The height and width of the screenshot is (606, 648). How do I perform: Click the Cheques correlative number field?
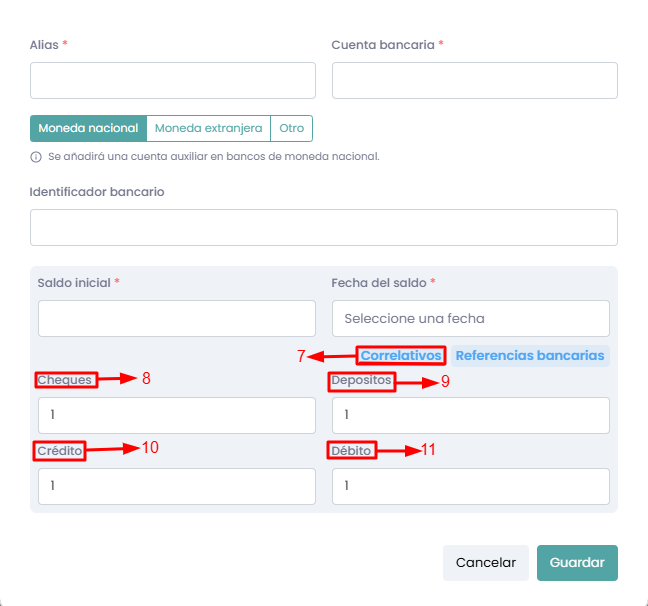click(x=177, y=416)
